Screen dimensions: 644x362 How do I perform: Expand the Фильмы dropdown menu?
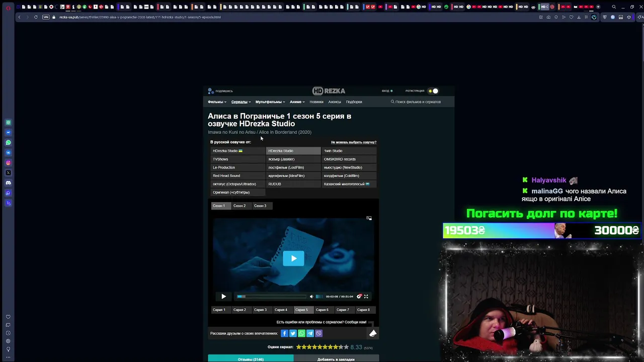coord(217,102)
